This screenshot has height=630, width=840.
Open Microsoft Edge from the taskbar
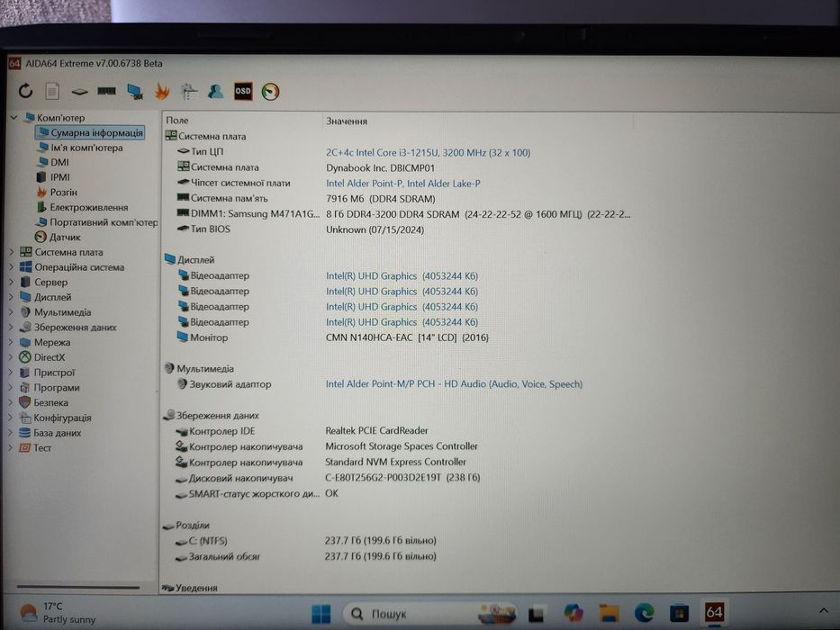point(644,612)
